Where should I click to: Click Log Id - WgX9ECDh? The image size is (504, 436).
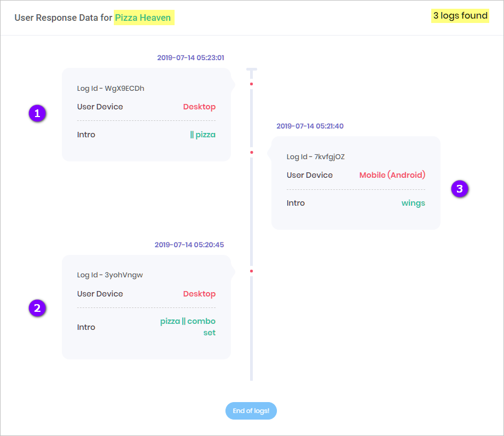(x=111, y=89)
